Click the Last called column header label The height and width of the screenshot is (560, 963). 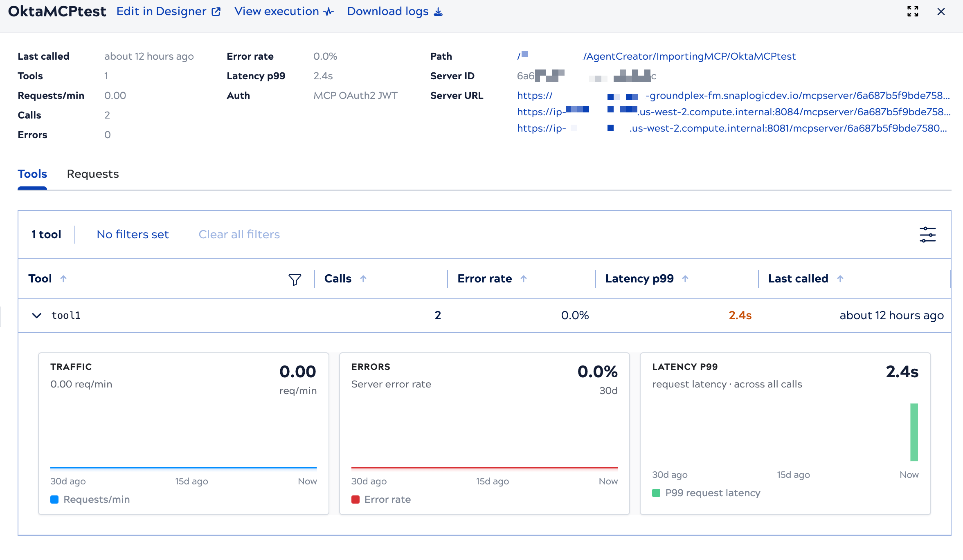798,279
